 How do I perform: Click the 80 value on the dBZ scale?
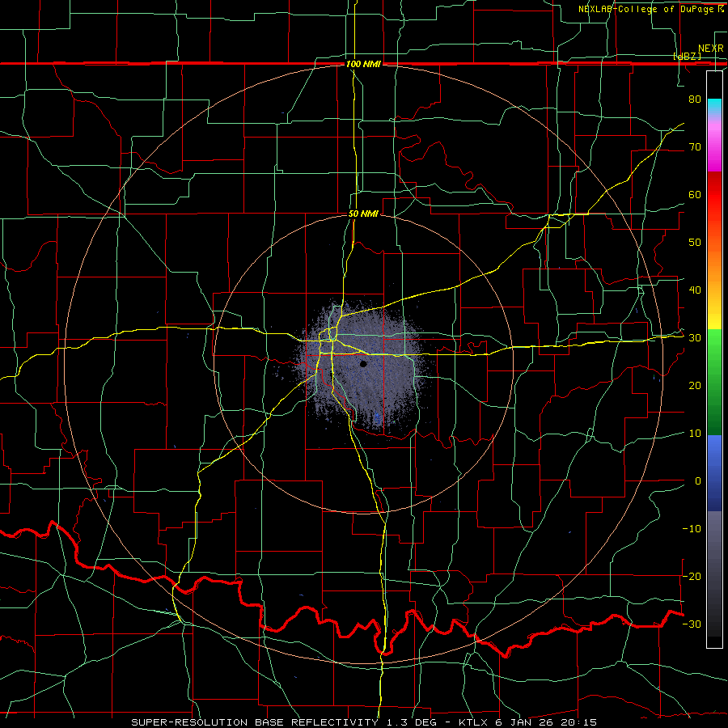tap(695, 99)
